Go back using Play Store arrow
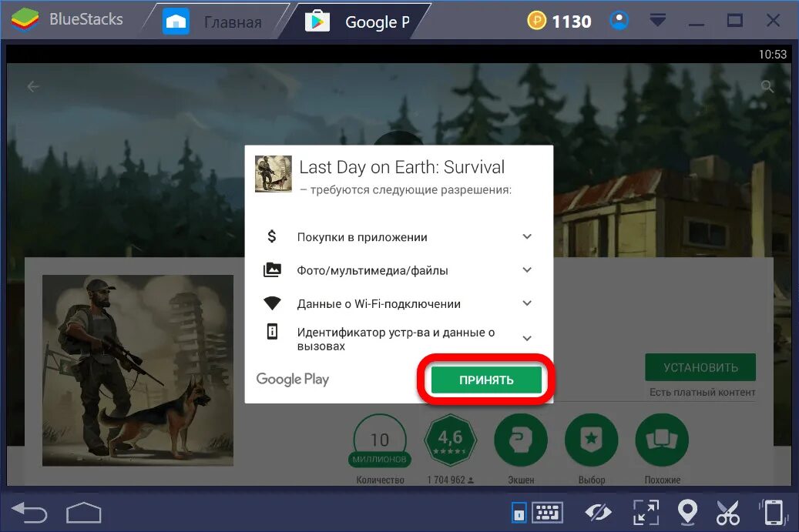 [x=33, y=87]
